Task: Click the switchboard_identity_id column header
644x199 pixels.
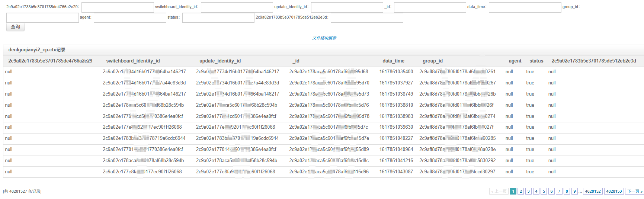Action: click(x=133, y=61)
